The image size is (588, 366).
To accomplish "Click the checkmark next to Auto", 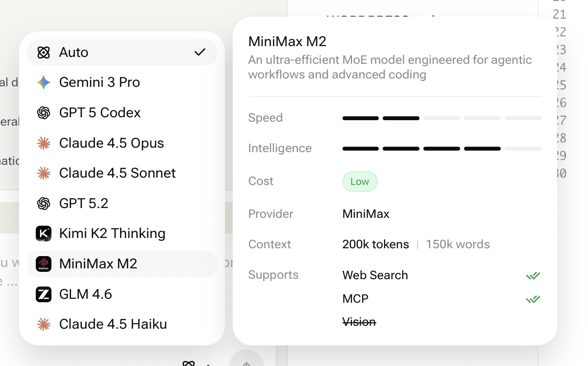I will pos(200,52).
